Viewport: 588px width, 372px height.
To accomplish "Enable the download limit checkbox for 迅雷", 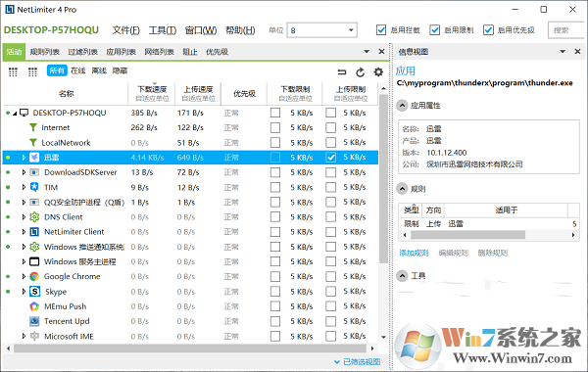I will coord(275,158).
